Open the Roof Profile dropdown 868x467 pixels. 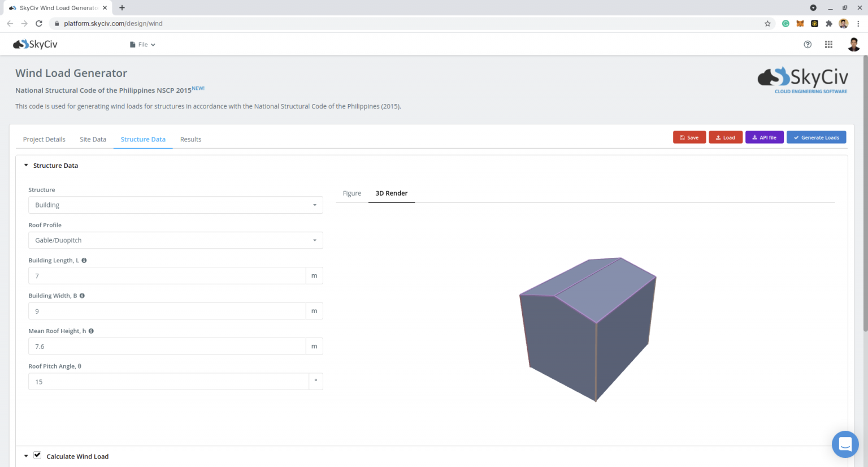tap(175, 240)
